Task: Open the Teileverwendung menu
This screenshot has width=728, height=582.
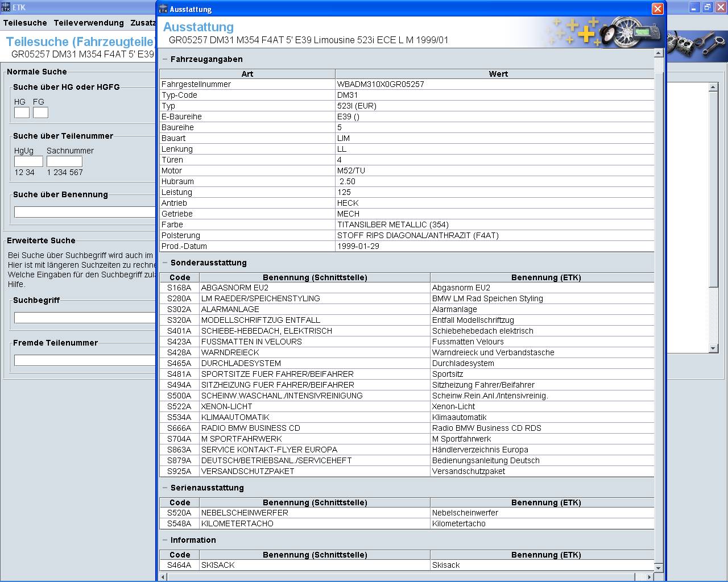Action: tap(89, 23)
